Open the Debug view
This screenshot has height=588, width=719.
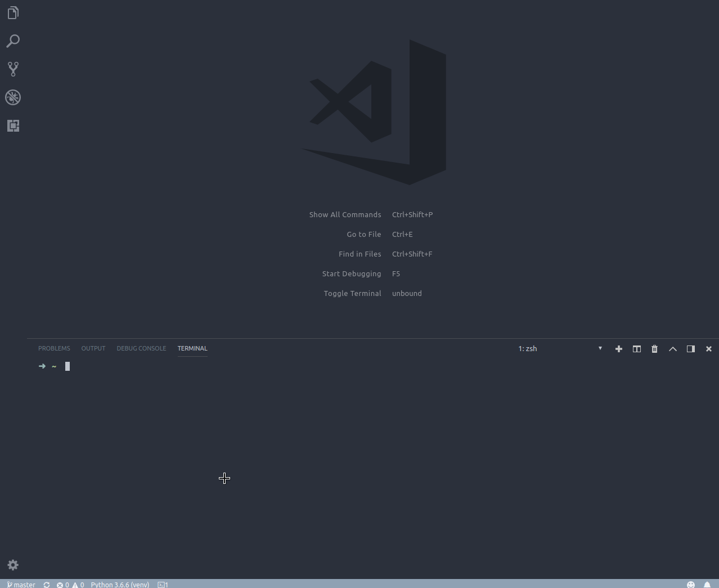[13, 97]
